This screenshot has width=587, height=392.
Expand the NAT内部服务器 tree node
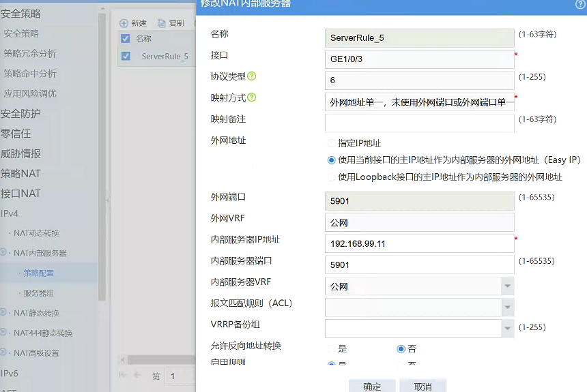pos(3,252)
